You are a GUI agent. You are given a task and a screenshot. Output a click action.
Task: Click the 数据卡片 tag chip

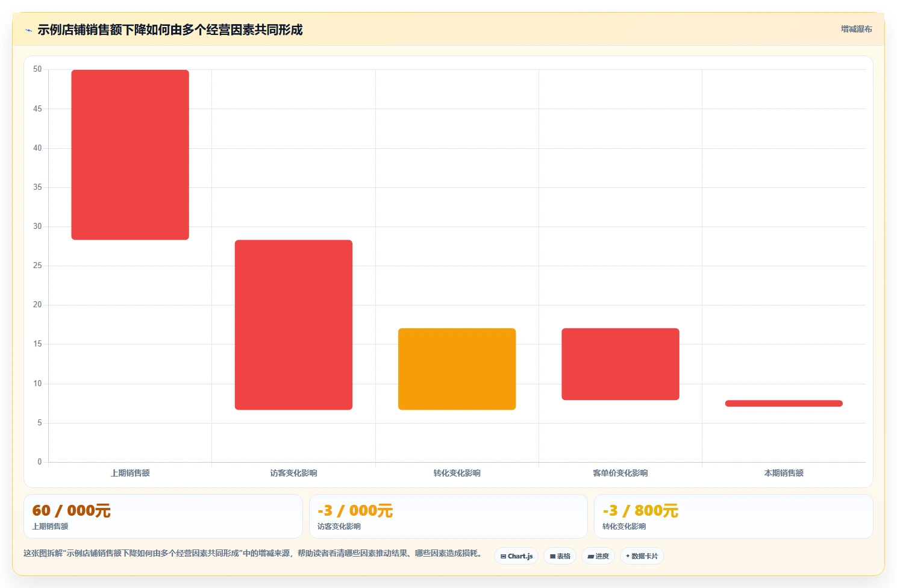pos(642,556)
